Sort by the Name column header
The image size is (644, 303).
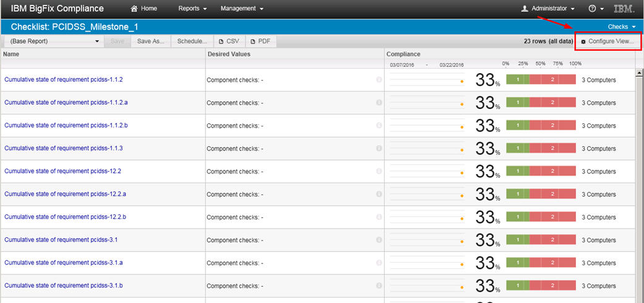coord(11,54)
